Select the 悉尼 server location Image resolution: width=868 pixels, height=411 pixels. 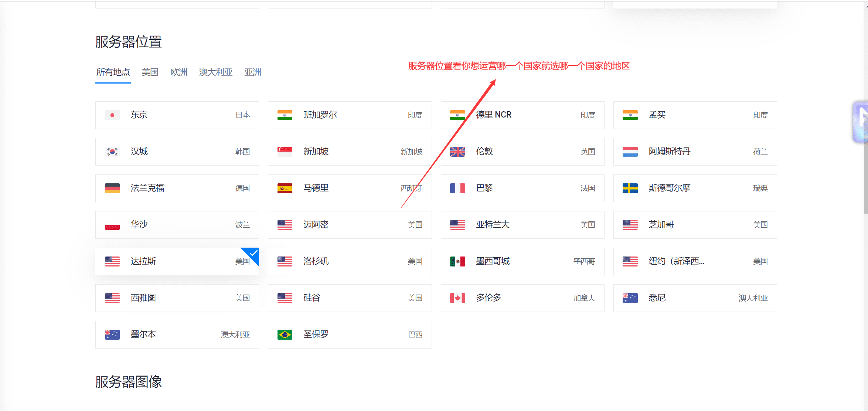[x=695, y=298]
